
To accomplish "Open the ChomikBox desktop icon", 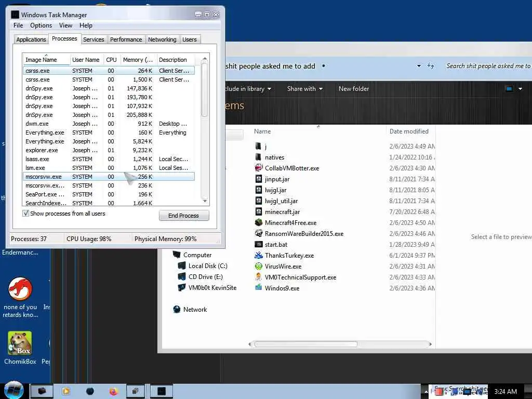I will pyautogui.click(x=20, y=343).
